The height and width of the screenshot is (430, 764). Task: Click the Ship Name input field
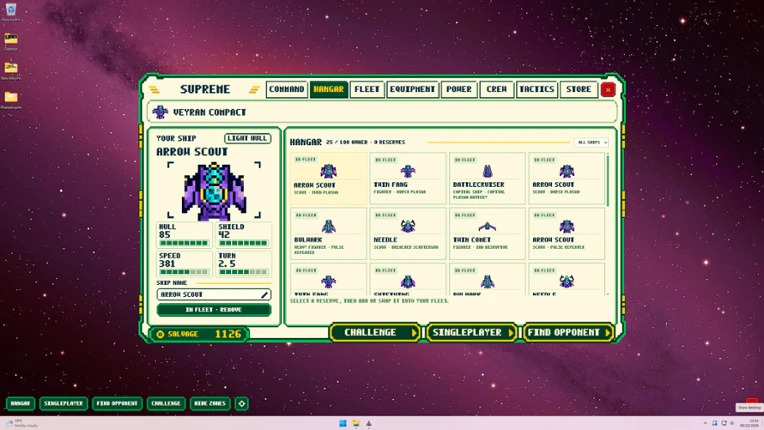(214, 295)
